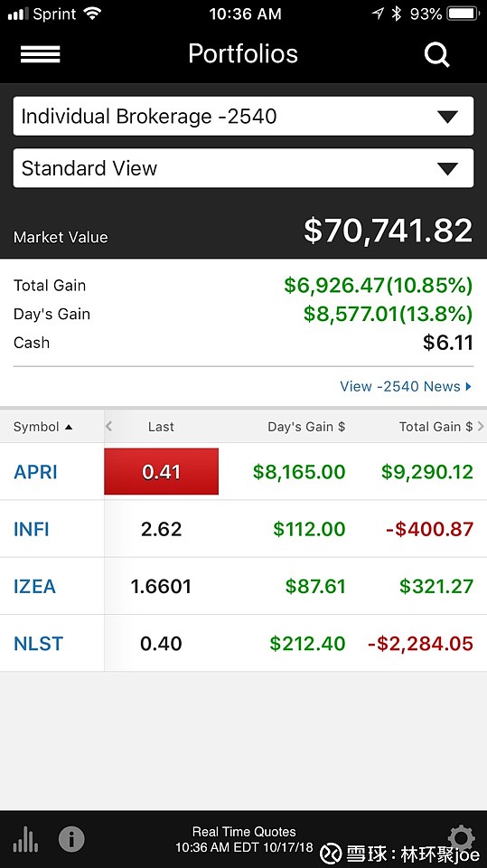The width and height of the screenshot is (487, 868).
Task: Expand the Standard View dropdown
Action: [244, 168]
